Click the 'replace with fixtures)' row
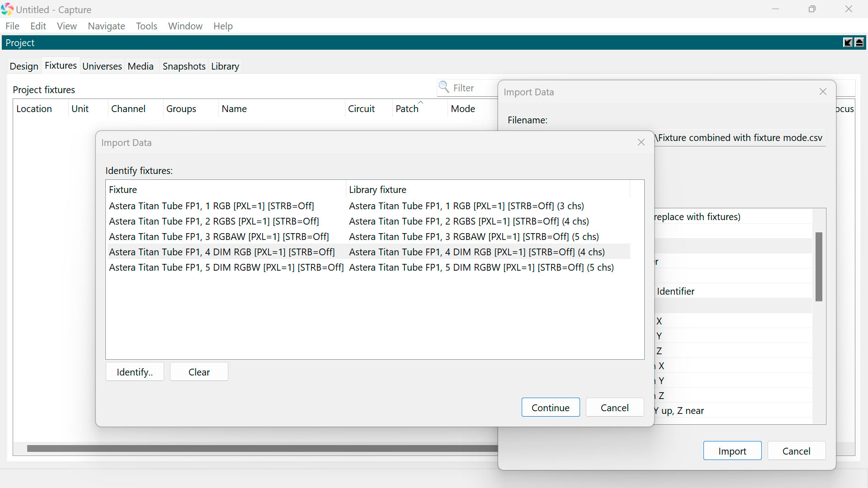868x488 pixels. [732, 217]
